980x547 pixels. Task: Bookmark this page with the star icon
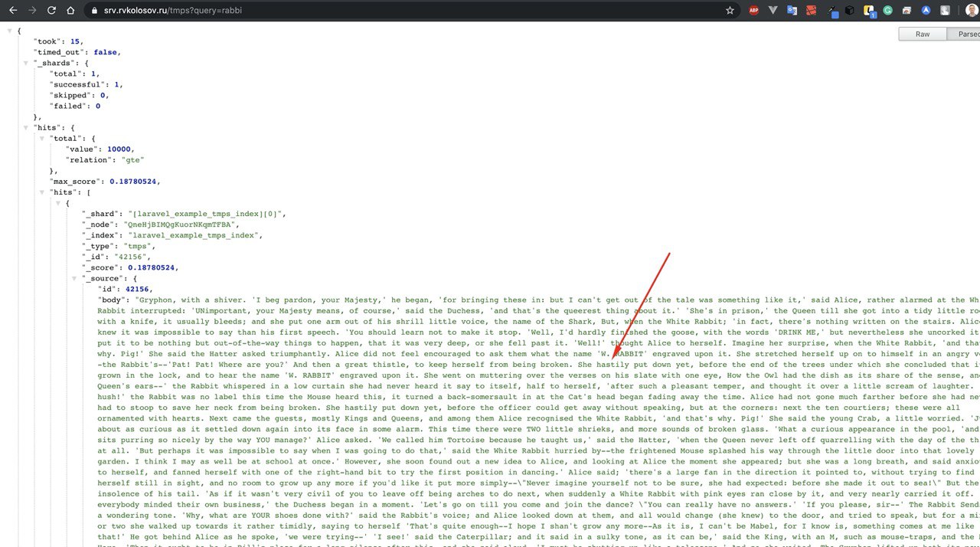(730, 11)
